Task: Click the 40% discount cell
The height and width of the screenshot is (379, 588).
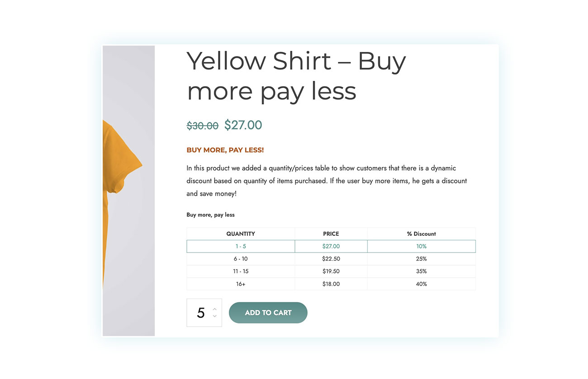Action: click(422, 284)
